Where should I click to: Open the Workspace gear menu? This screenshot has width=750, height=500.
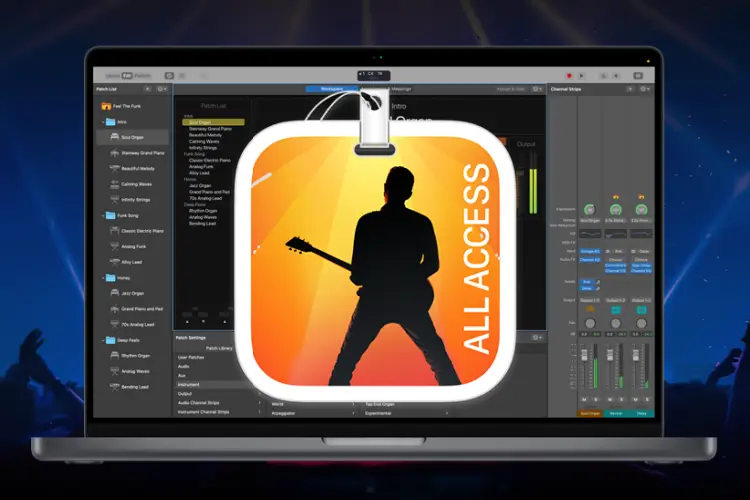click(537, 89)
